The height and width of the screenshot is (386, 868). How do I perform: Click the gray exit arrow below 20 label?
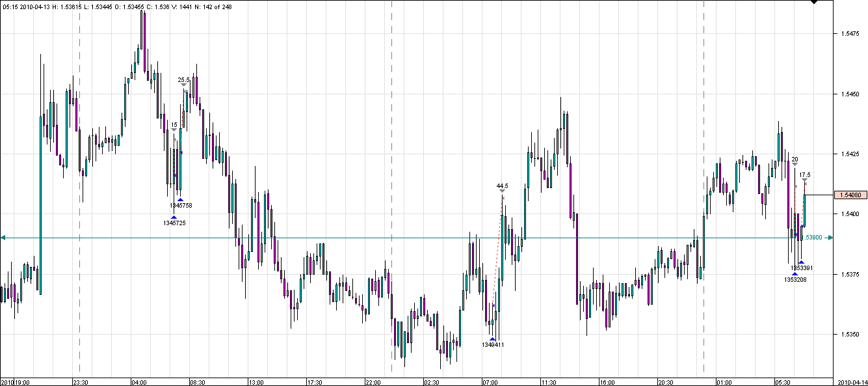coord(795,164)
